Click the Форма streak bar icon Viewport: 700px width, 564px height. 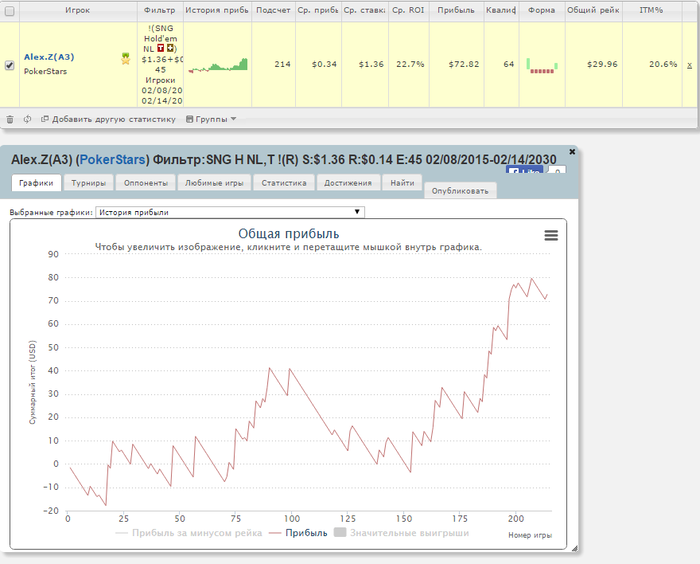[x=541, y=65]
